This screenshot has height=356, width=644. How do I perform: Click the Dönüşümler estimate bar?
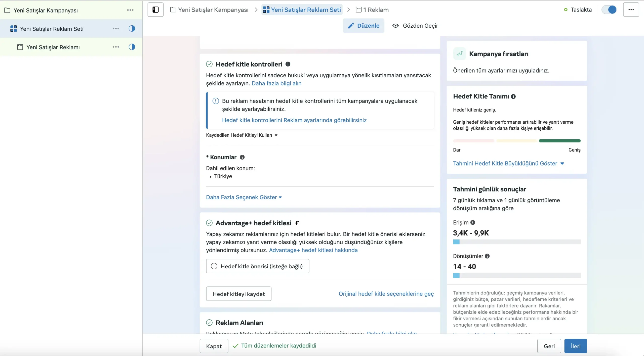pyautogui.click(x=517, y=276)
